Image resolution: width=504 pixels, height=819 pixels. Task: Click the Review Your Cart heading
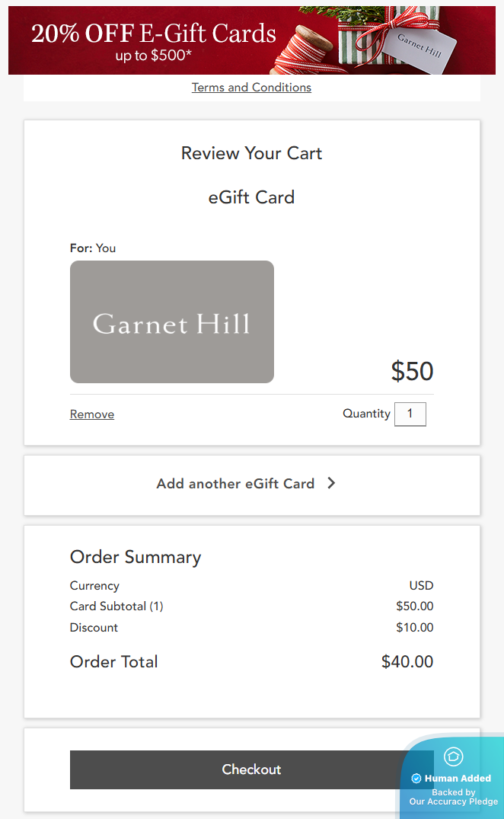point(251,153)
